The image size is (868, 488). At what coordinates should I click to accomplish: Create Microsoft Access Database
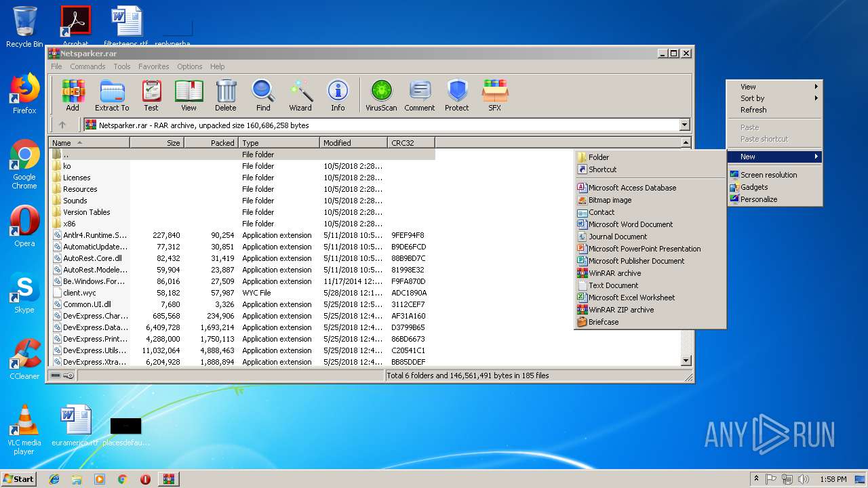click(650, 188)
